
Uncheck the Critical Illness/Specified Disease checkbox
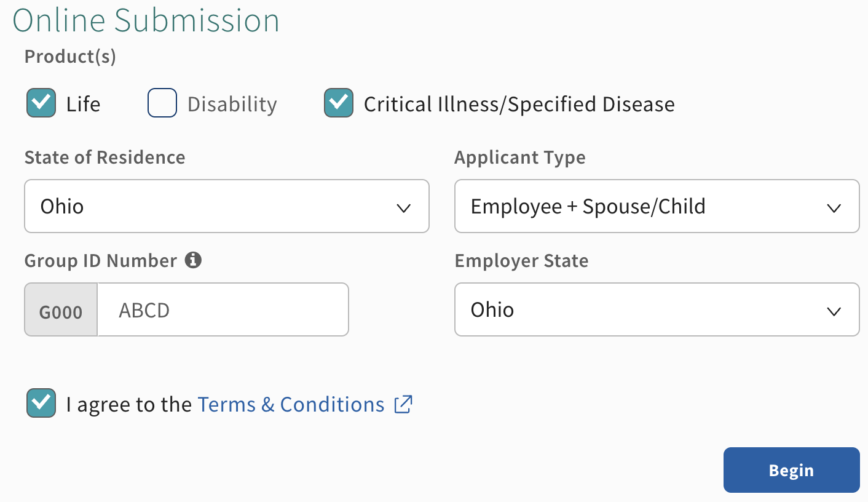(339, 103)
